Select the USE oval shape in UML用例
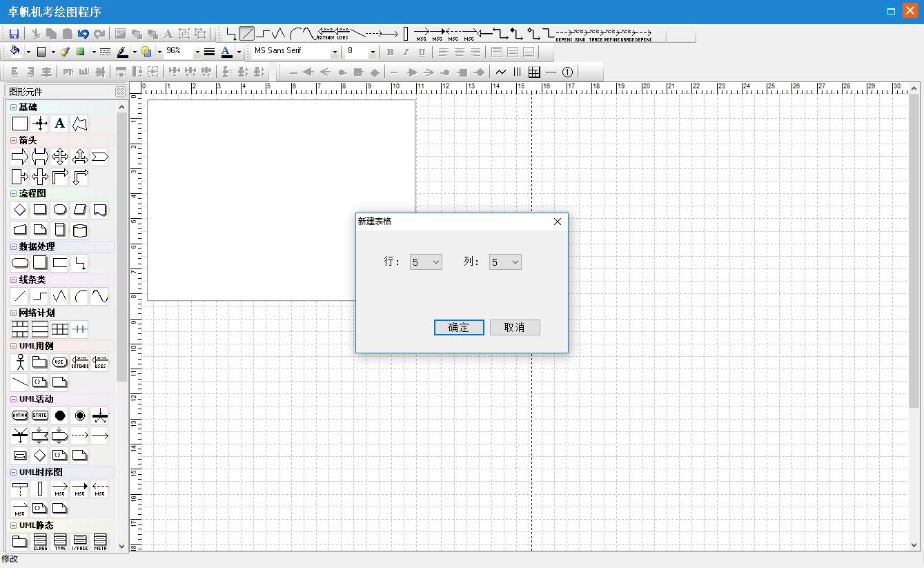 [60, 362]
